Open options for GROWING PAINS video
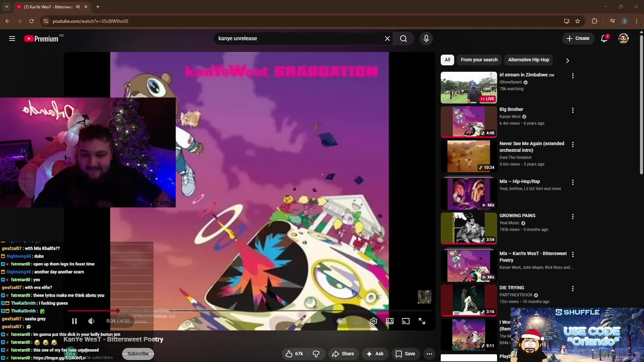 [573, 216]
